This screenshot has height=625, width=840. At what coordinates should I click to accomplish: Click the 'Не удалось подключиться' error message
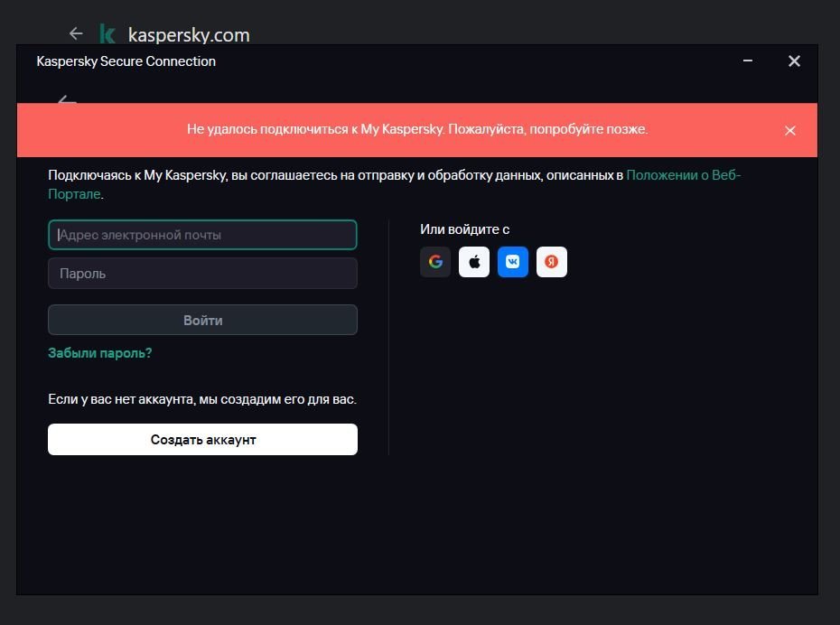(x=417, y=129)
